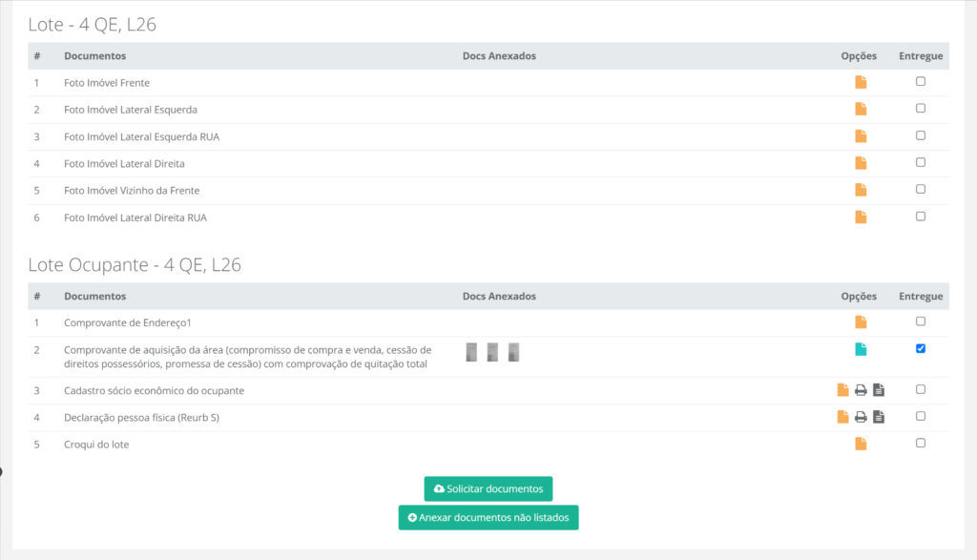This screenshot has width=977, height=560.
Task: Mark Croqui do lote as Entregue
Action: coord(921,443)
